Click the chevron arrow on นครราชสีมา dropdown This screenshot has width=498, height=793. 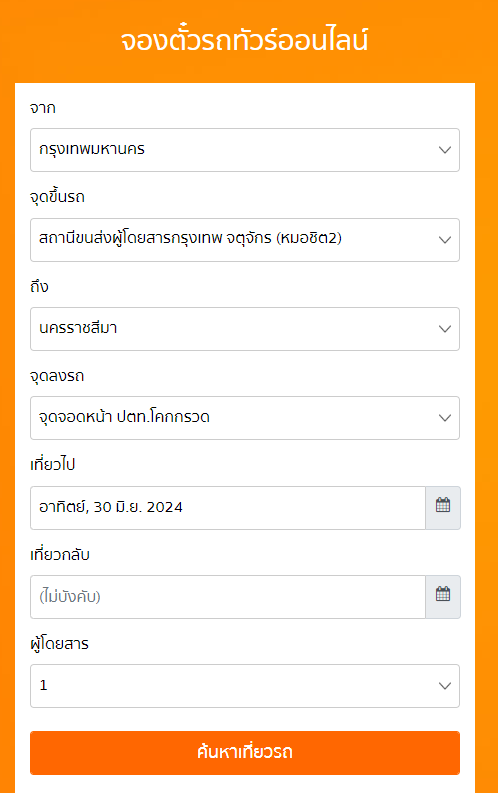tap(445, 329)
